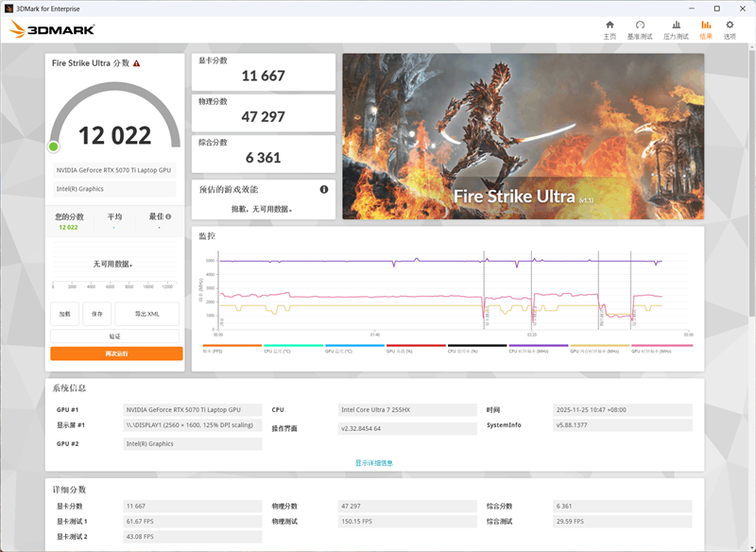Click the Save (保存) button
The height and width of the screenshot is (552, 756).
(96, 314)
